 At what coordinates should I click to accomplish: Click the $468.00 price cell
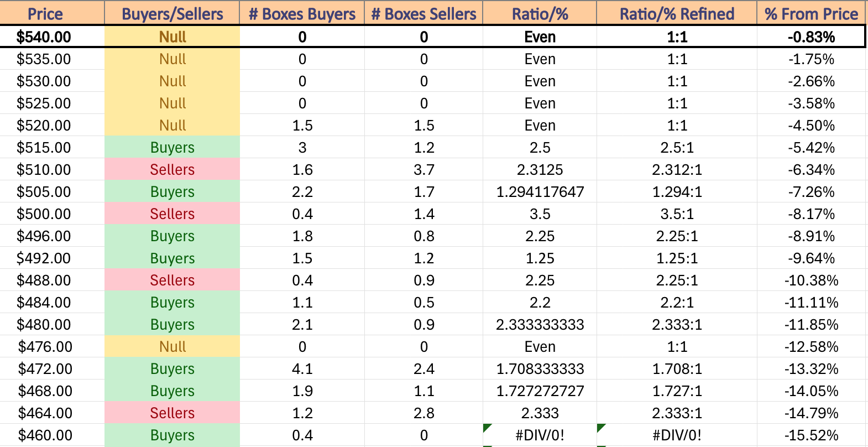point(52,391)
